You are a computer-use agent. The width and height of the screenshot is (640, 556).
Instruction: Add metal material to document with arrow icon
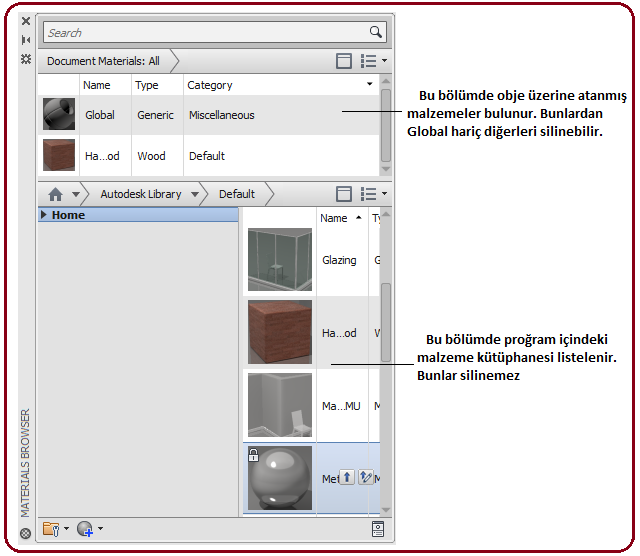pyautogui.click(x=346, y=478)
